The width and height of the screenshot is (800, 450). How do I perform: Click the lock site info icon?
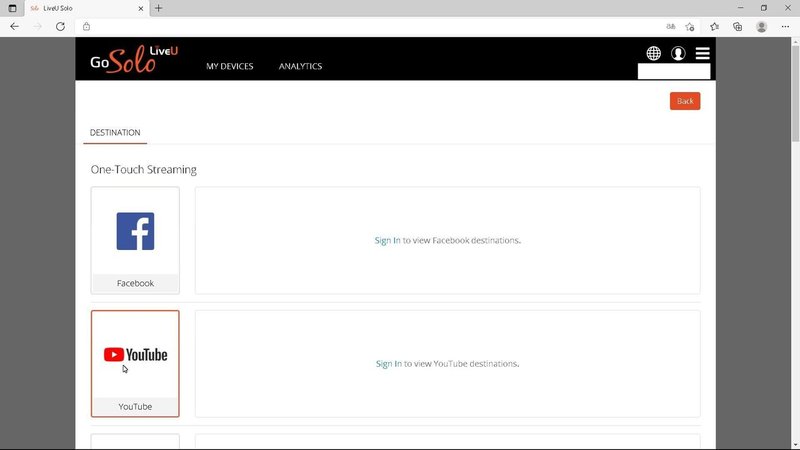click(x=86, y=27)
